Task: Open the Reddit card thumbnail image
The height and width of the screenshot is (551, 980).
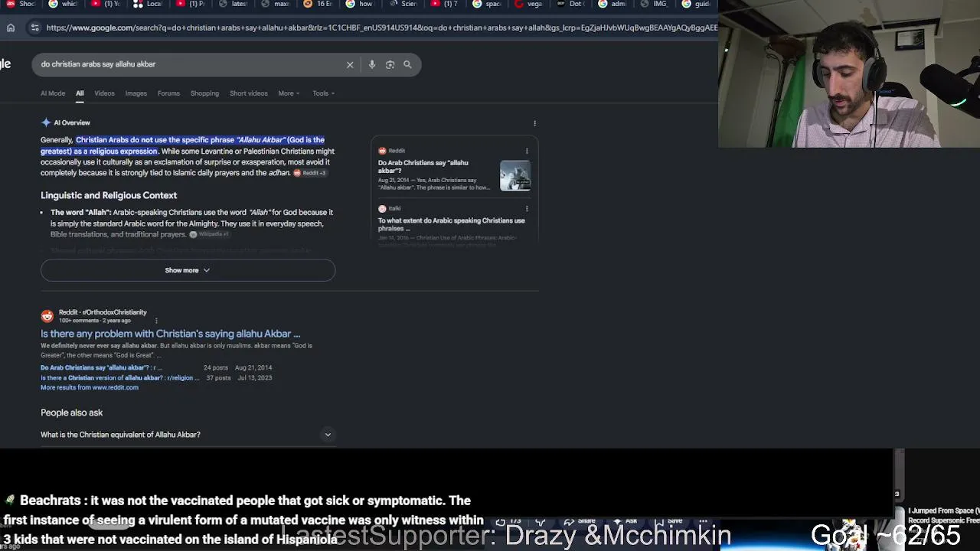Action: [x=514, y=176]
